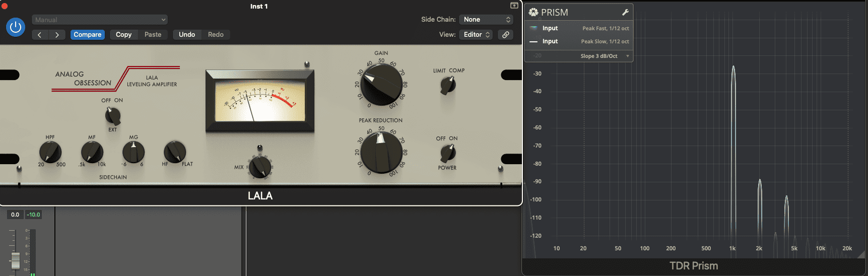This screenshot has width=868, height=276.
Task: Click the expand window icon at top
Action: coord(514,6)
